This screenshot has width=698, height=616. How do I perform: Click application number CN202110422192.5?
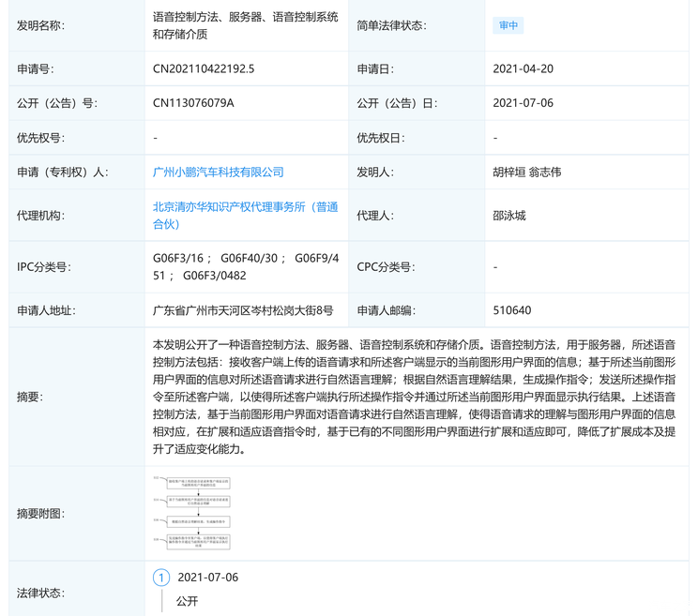point(204,69)
